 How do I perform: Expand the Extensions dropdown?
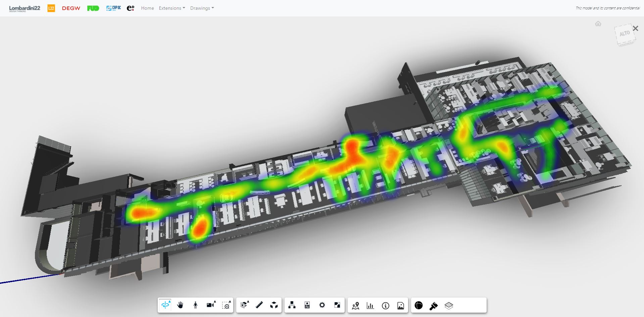pos(172,8)
